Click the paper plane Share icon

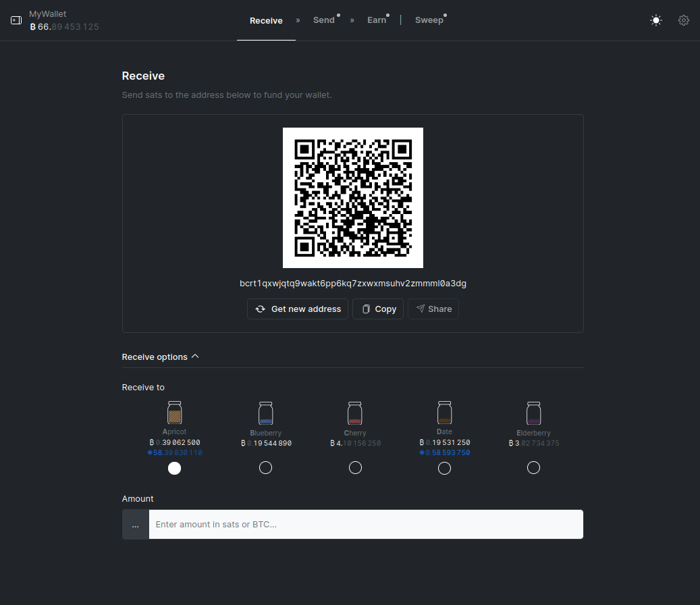tap(421, 309)
